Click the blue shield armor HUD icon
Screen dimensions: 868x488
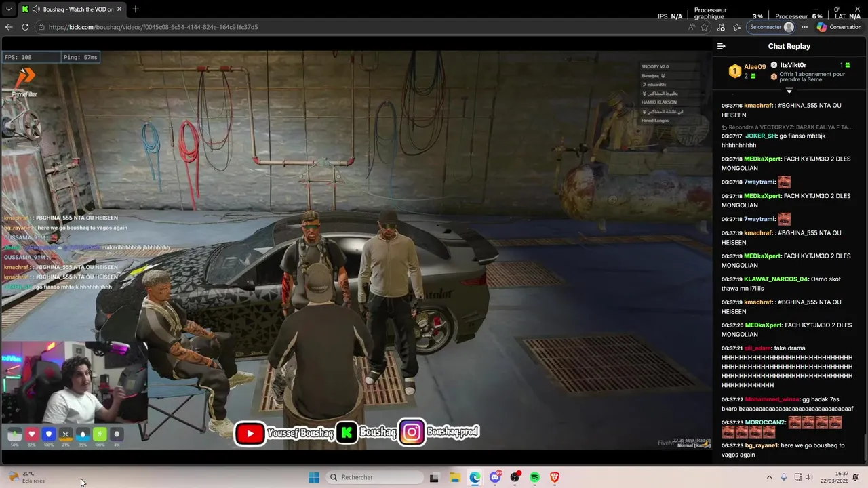click(x=48, y=434)
